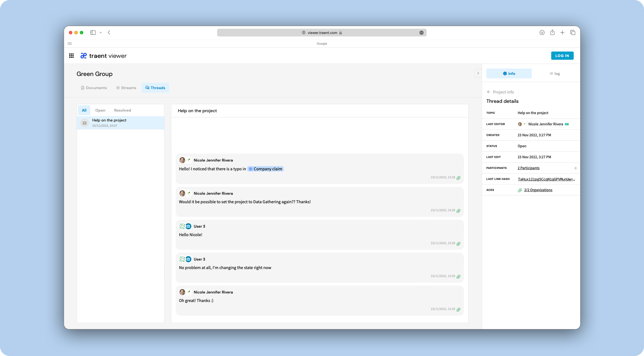Click the Traent viewer logo icon

click(84, 56)
